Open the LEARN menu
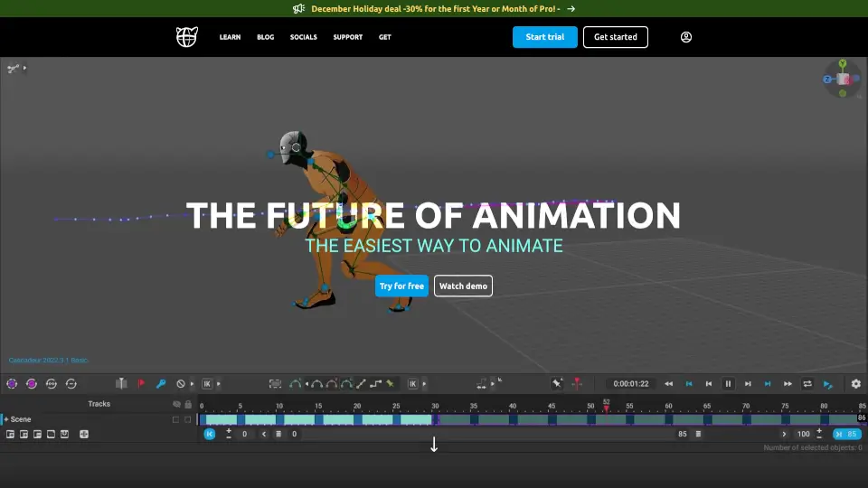The width and height of the screenshot is (868, 488). 230,37
